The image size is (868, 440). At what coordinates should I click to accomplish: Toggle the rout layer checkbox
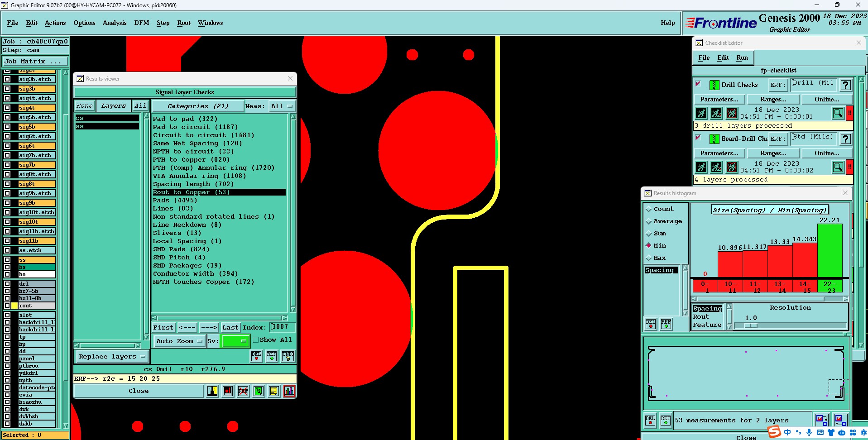coord(7,306)
